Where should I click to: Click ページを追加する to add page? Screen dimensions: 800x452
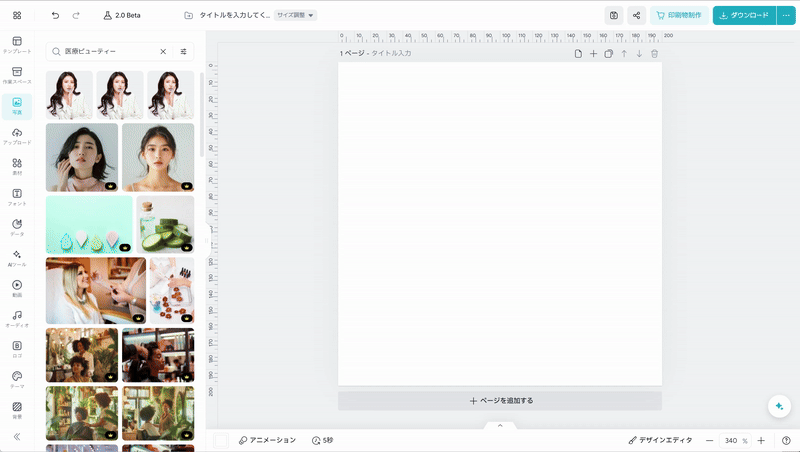tap(500, 400)
